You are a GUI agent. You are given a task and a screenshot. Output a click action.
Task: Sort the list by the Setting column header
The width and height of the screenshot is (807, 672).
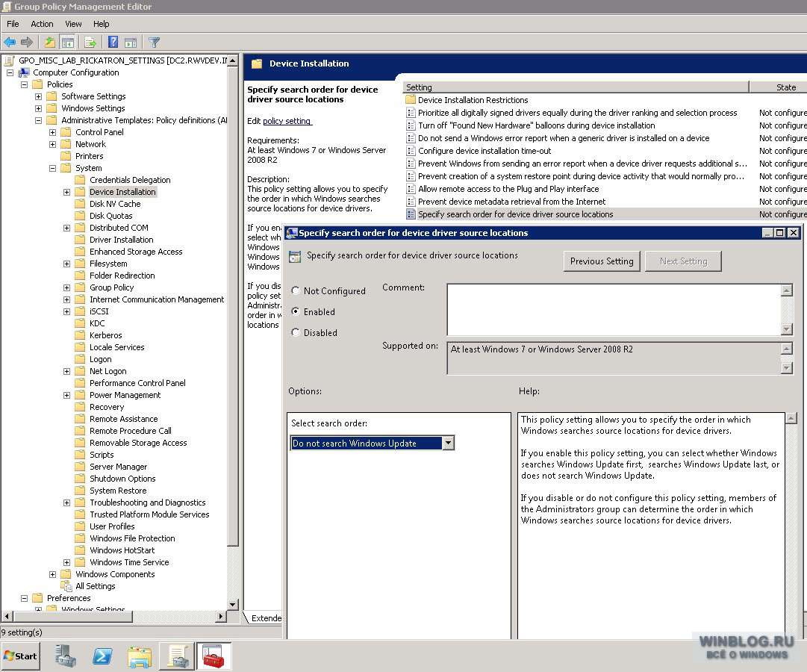click(576, 87)
